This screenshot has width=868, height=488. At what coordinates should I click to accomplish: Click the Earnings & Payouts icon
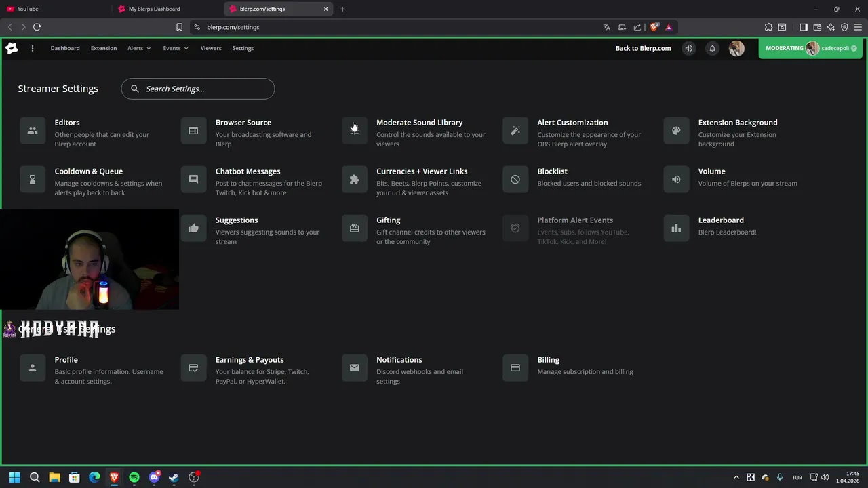(193, 368)
